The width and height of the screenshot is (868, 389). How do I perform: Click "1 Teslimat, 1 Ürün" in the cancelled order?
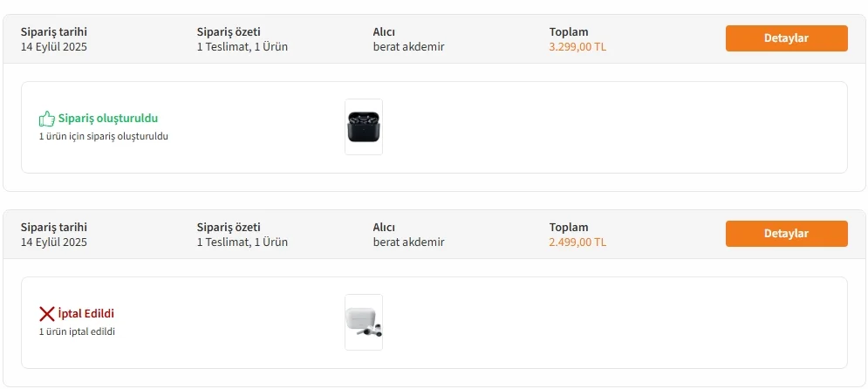click(x=242, y=242)
